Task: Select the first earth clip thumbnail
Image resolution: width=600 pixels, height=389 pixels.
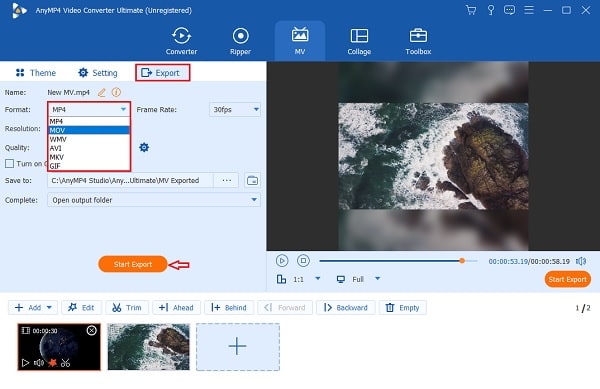Action: [59, 347]
